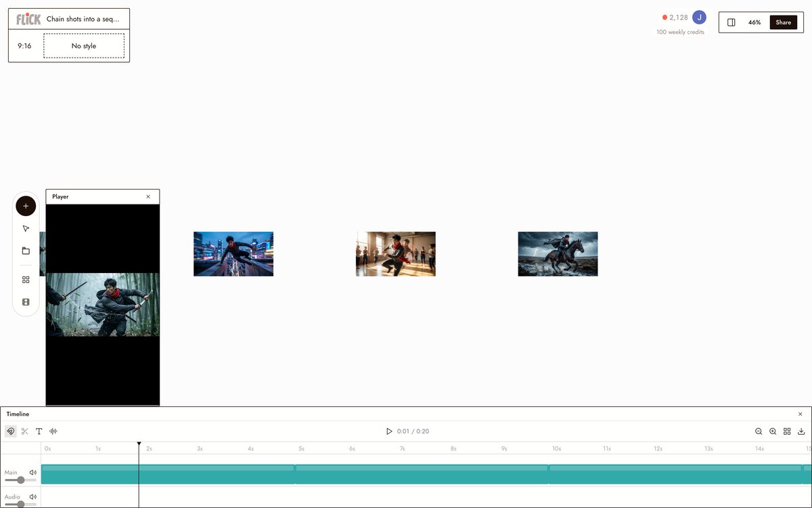Select the text tool in timeline toolbar
Screen dimensions: 812x508
click(x=39, y=431)
